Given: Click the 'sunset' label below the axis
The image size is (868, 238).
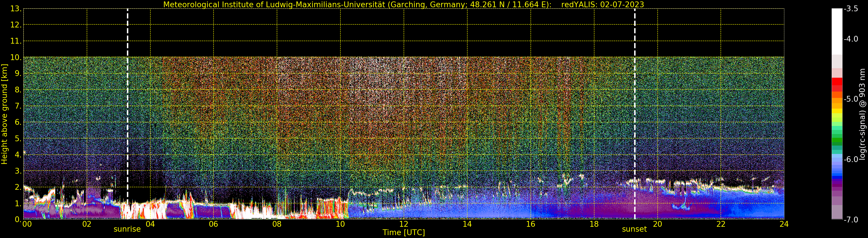Looking at the screenshot, I should click(x=634, y=229).
